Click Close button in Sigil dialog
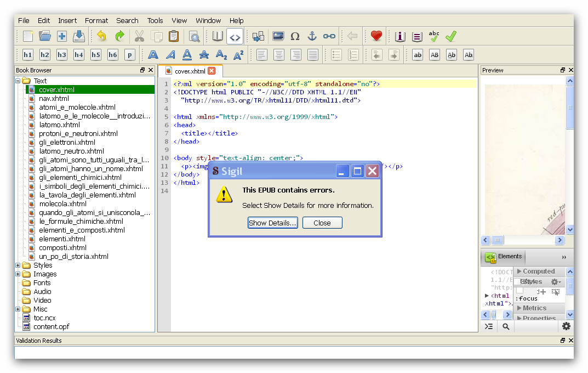The width and height of the screenshot is (588, 373). 322,223
